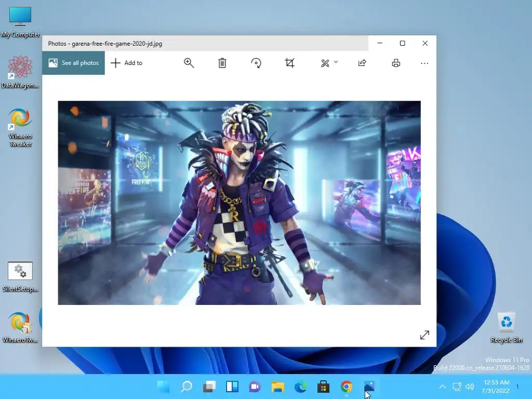Select the DataWagon desktop shortcut
The width and height of the screenshot is (532, 399).
20,72
